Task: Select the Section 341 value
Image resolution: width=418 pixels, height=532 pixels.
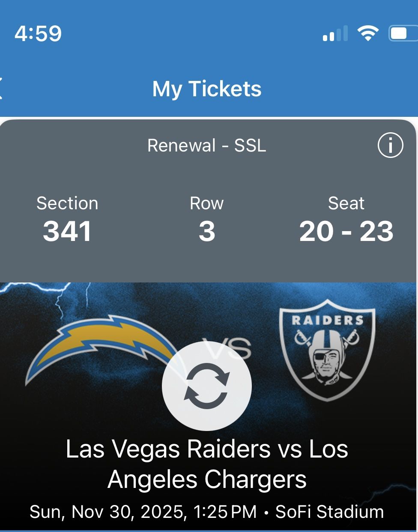Action: (67, 232)
